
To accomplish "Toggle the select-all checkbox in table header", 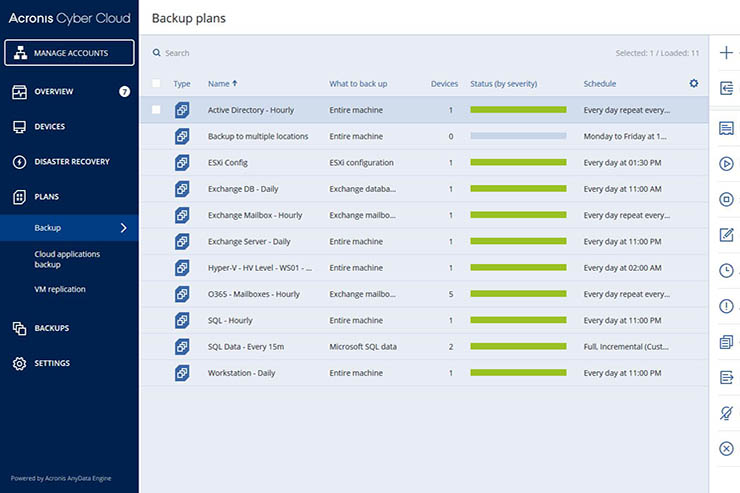I will click(x=156, y=84).
